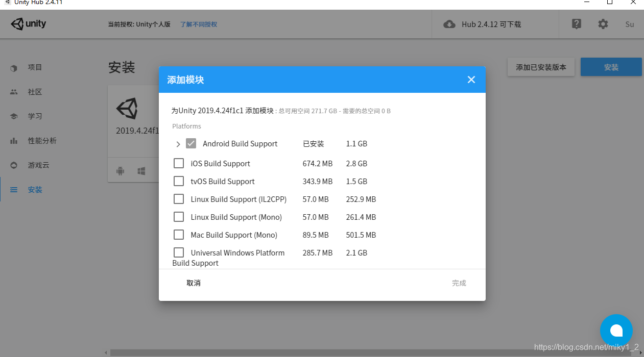The image size is (644, 357).
Task: Check Universal Windows Platform Build Support
Action: tap(179, 252)
